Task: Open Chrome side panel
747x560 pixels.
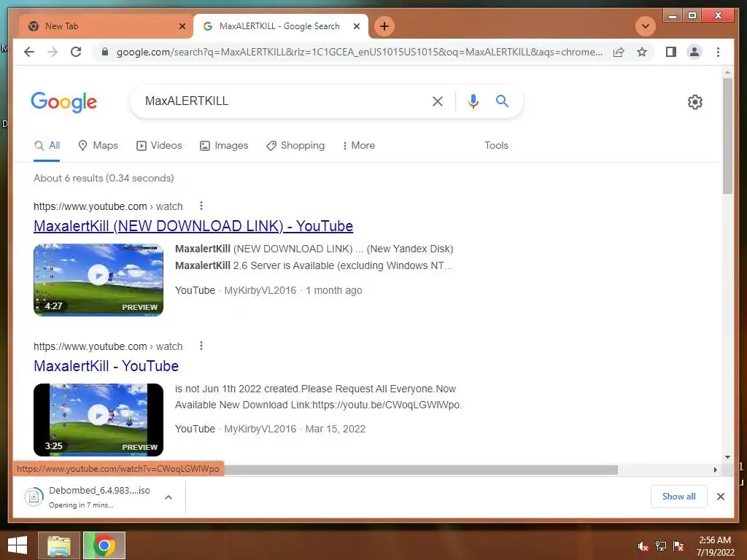Action: point(671,52)
